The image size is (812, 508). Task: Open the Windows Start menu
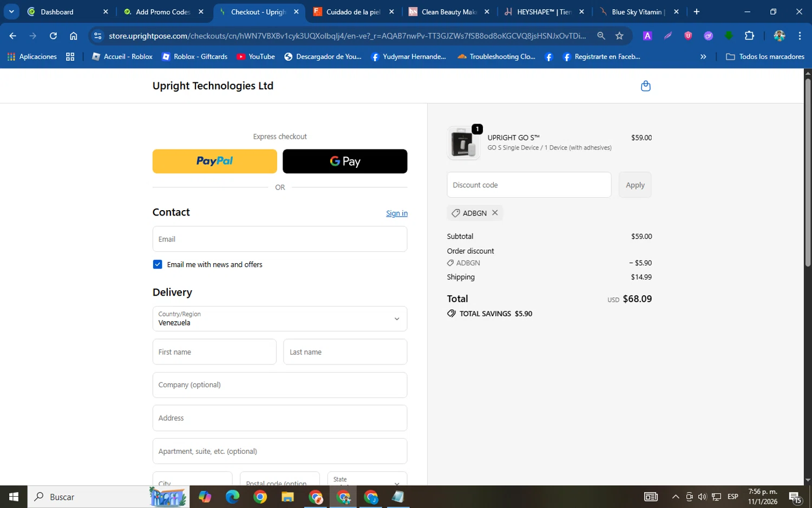(14, 497)
